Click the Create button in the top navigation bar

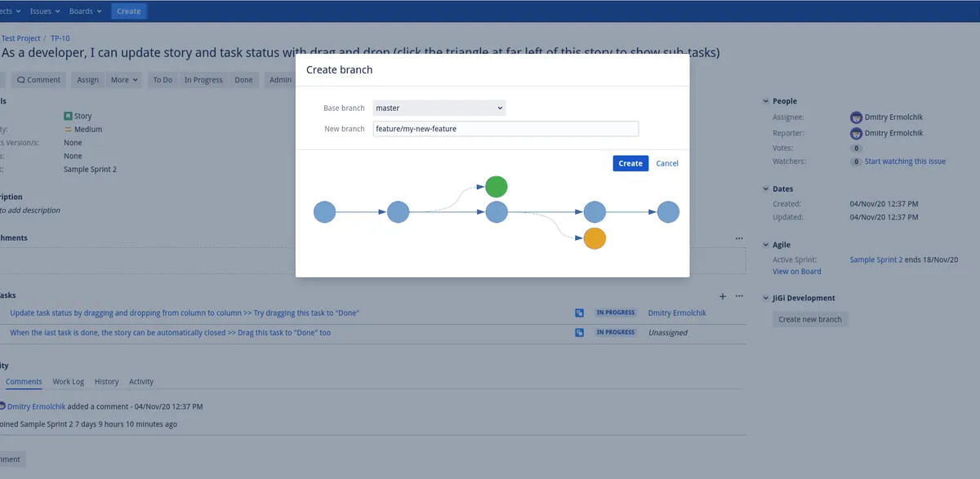pyautogui.click(x=128, y=11)
